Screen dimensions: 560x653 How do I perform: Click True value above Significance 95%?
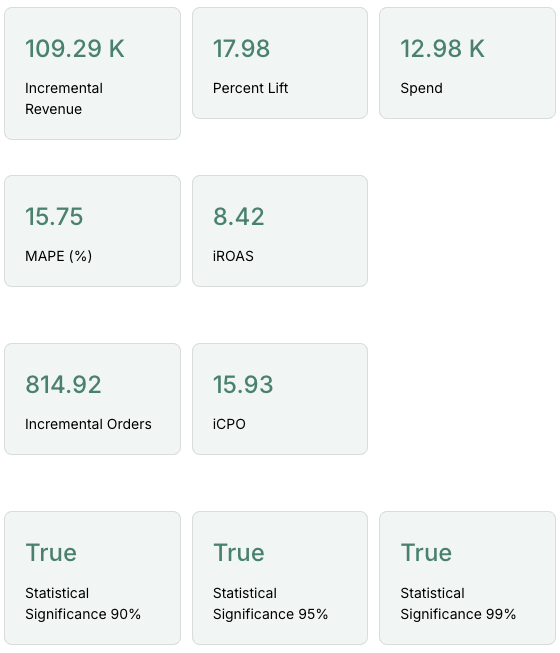pos(239,553)
